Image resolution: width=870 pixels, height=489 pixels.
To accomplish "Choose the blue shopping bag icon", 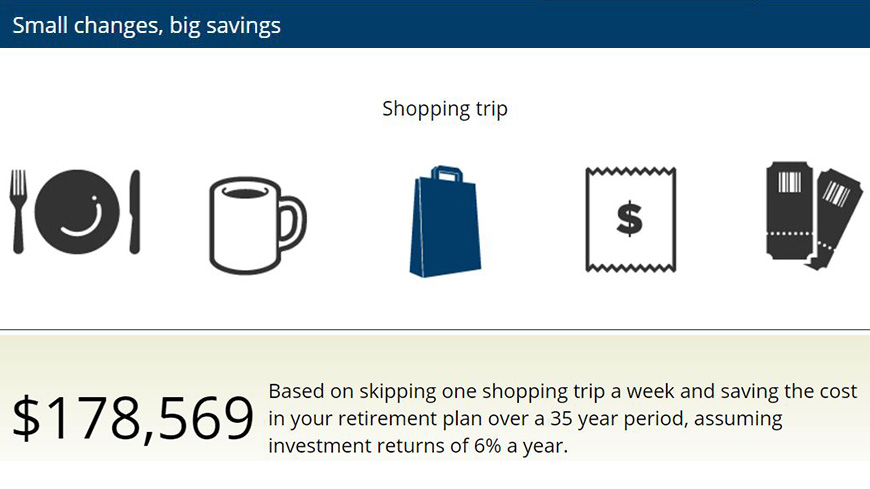I will point(444,222).
